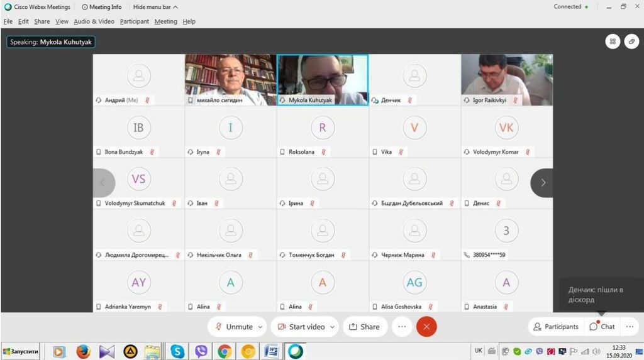The height and width of the screenshot is (360, 644).
Task: Open Viber from the taskbar
Action: tap(201, 351)
